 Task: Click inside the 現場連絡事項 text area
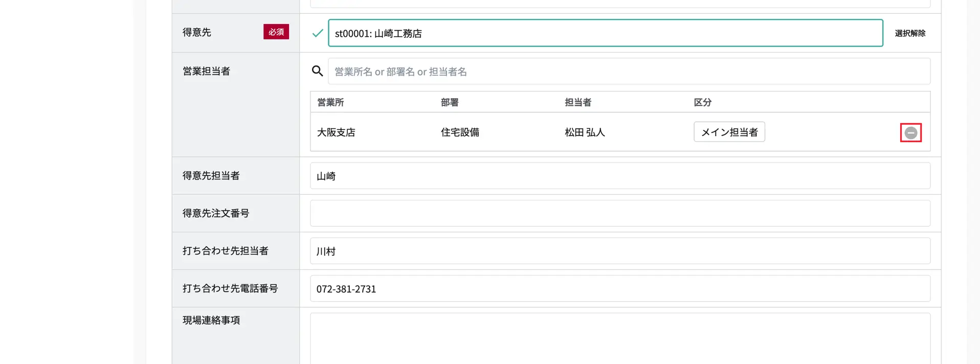click(620, 338)
